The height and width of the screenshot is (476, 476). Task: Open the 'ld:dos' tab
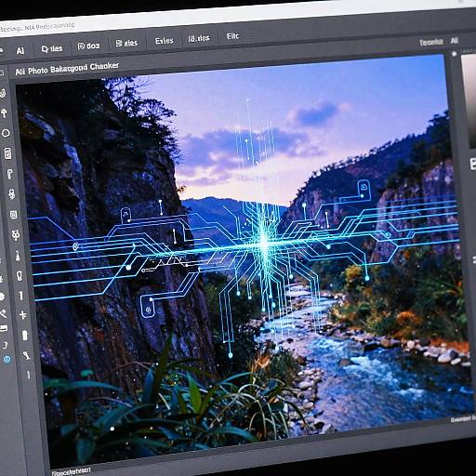tap(199, 38)
